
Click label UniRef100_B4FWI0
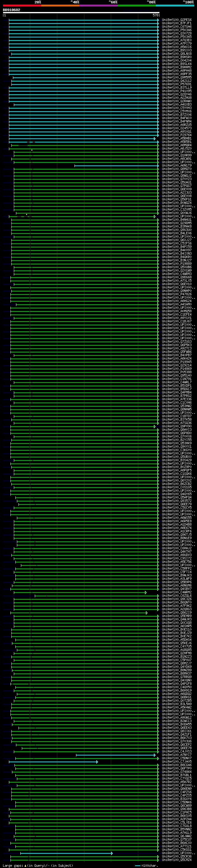tap(177, 118)
